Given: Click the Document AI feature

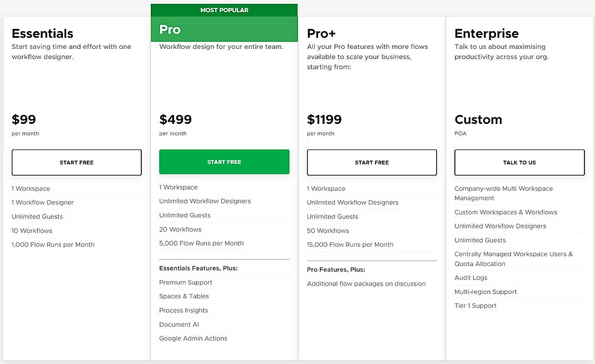Looking at the screenshot, I should click(179, 325).
